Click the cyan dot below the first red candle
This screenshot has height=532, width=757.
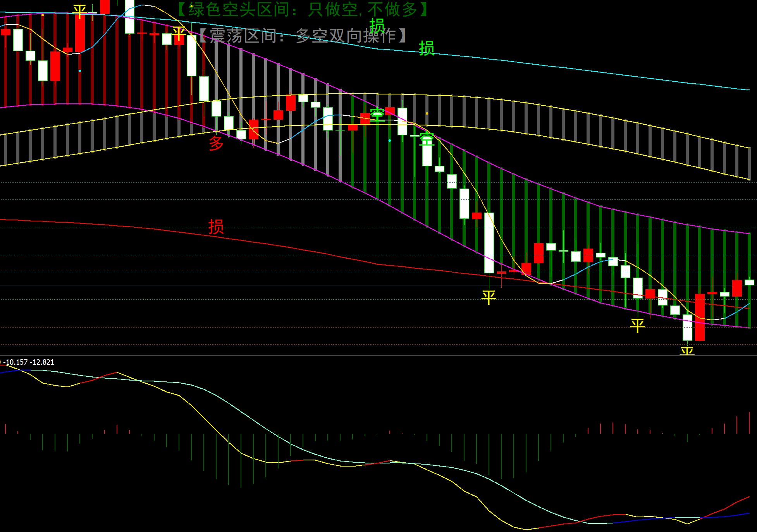click(80, 71)
